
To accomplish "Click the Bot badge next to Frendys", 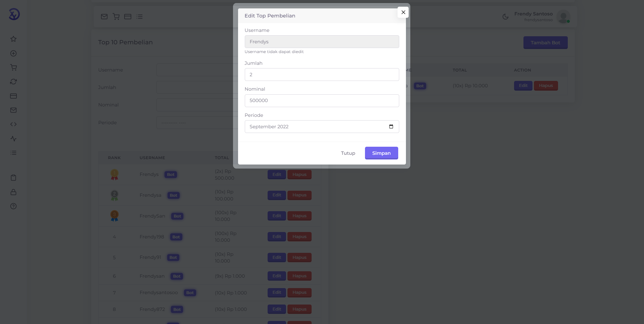I will tap(171, 175).
